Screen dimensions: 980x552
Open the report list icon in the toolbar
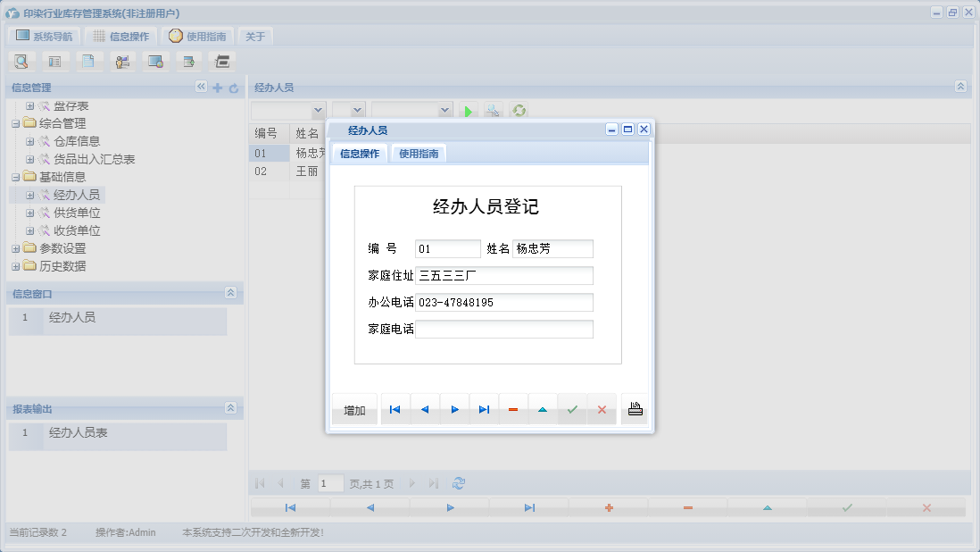coord(55,61)
